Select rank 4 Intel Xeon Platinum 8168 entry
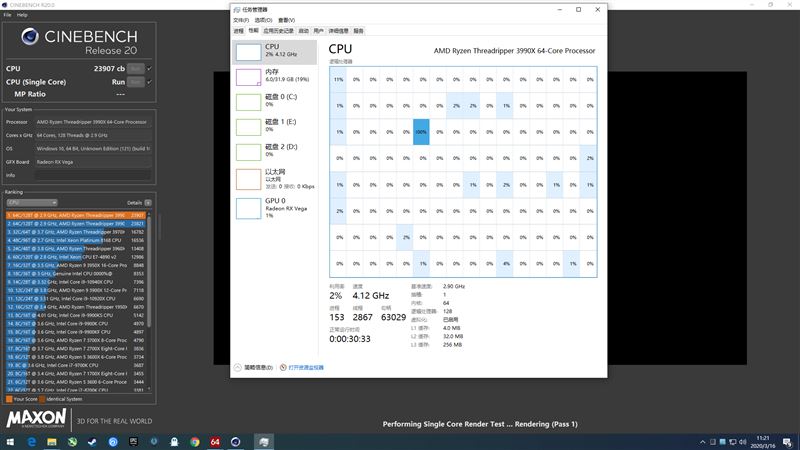 coord(76,240)
